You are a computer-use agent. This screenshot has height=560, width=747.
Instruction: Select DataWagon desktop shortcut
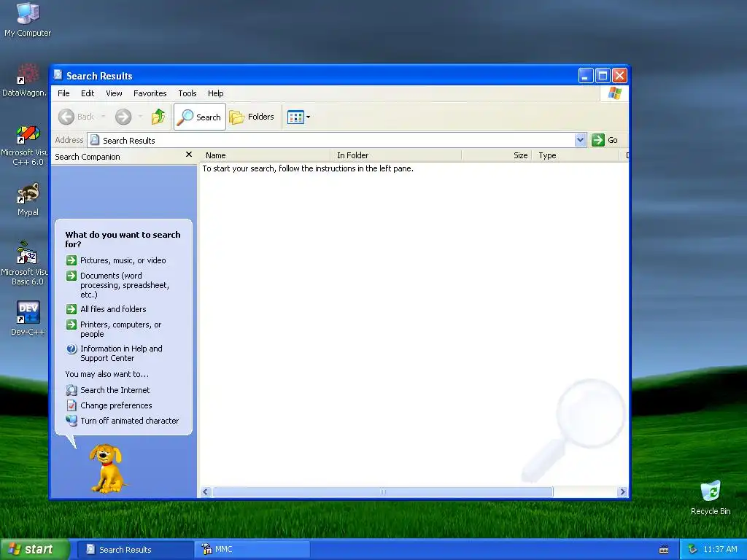(25, 80)
